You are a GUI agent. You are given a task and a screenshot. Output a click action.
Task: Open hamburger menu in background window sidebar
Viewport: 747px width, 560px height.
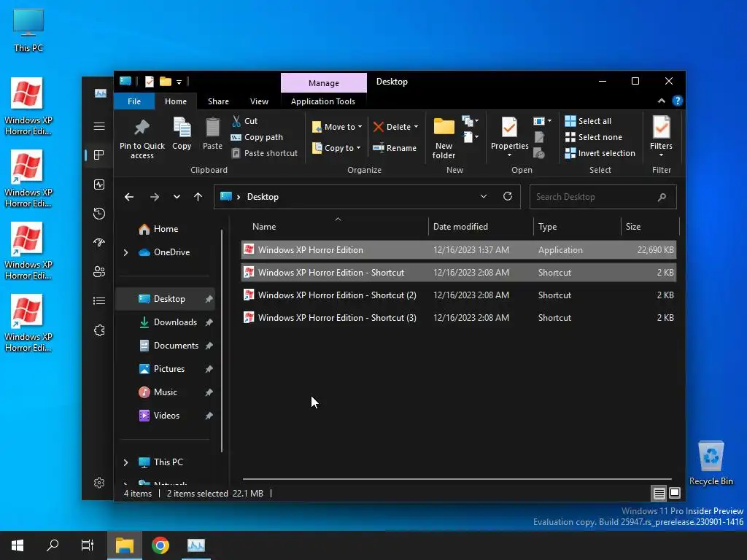tap(99, 126)
